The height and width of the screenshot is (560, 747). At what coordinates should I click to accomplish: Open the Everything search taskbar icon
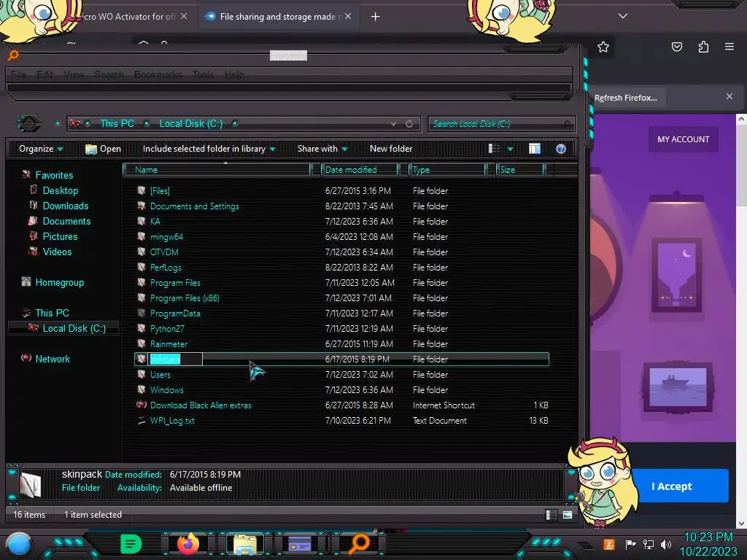[359, 543]
